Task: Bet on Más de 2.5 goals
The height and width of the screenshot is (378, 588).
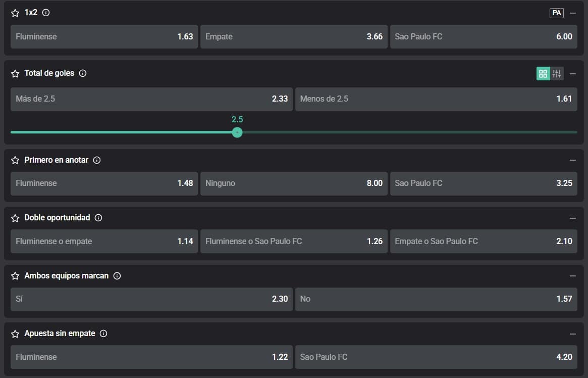Action: click(151, 99)
